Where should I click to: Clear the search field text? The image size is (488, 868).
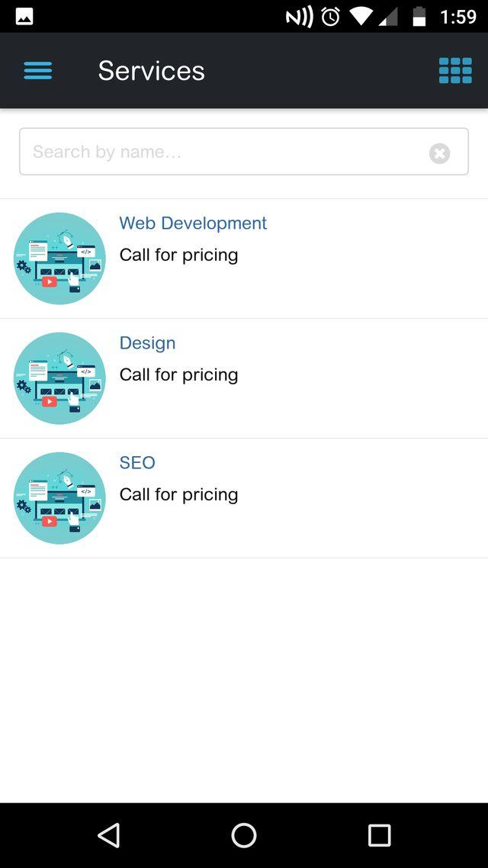point(439,153)
